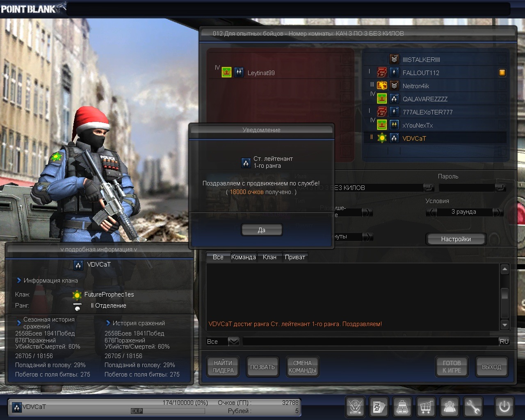Open the clan emblem icon in bottom toolbar
This screenshot has width=525, height=420.
click(x=355, y=407)
